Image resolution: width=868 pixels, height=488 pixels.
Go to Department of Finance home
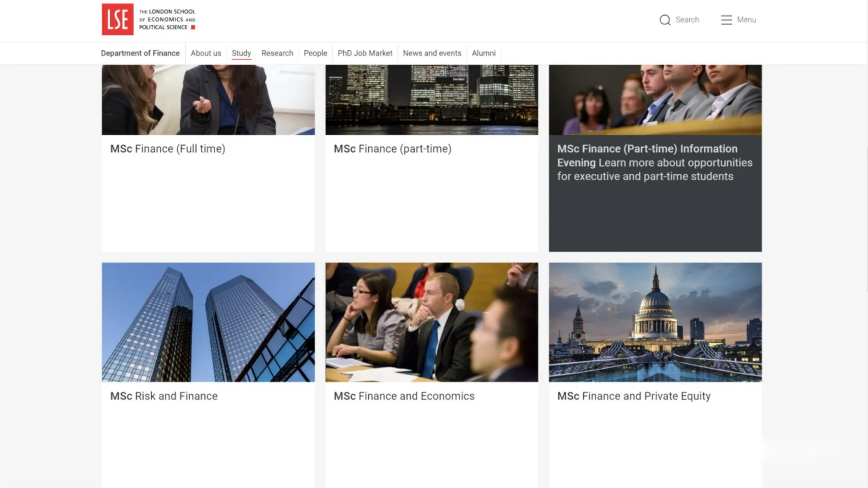click(x=140, y=53)
